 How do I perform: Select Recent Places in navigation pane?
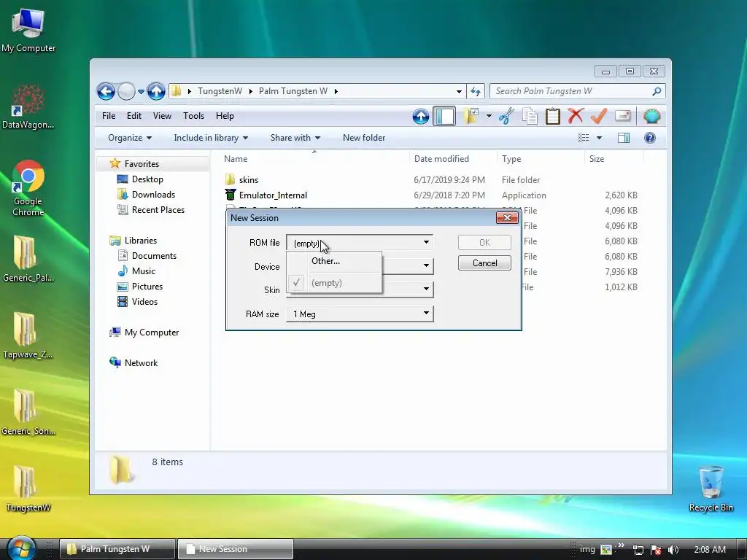pyautogui.click(x=158, y=209)
